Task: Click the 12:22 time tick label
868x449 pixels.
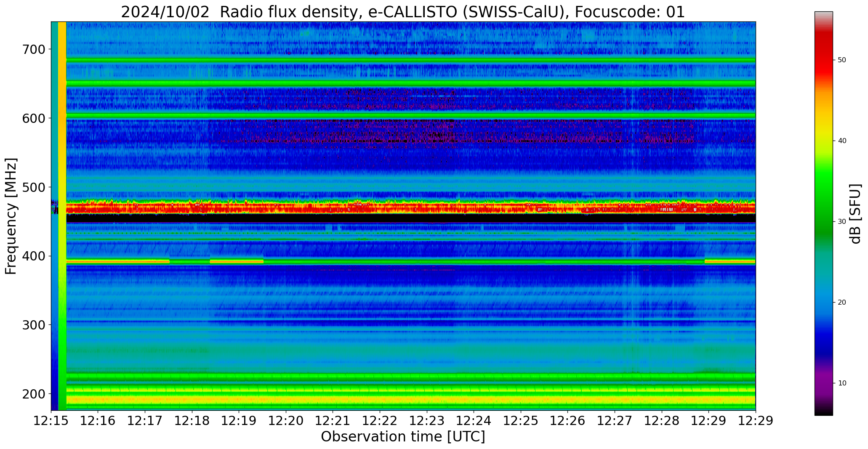Action: (380, 421)
